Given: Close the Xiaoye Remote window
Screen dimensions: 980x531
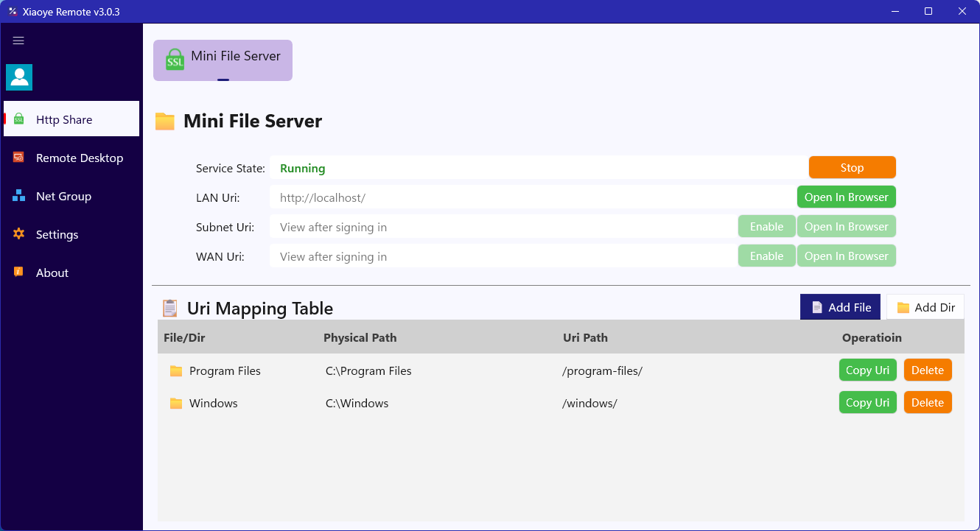Looking at the screenshot, I should [962, 11].
